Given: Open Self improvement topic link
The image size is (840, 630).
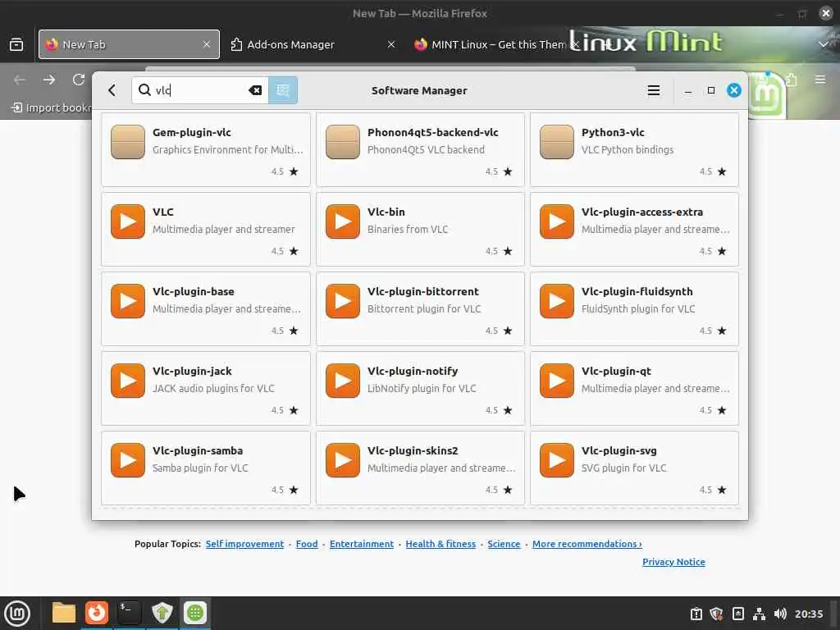Looking at the screenshot, I should click(x=244, y=544).
